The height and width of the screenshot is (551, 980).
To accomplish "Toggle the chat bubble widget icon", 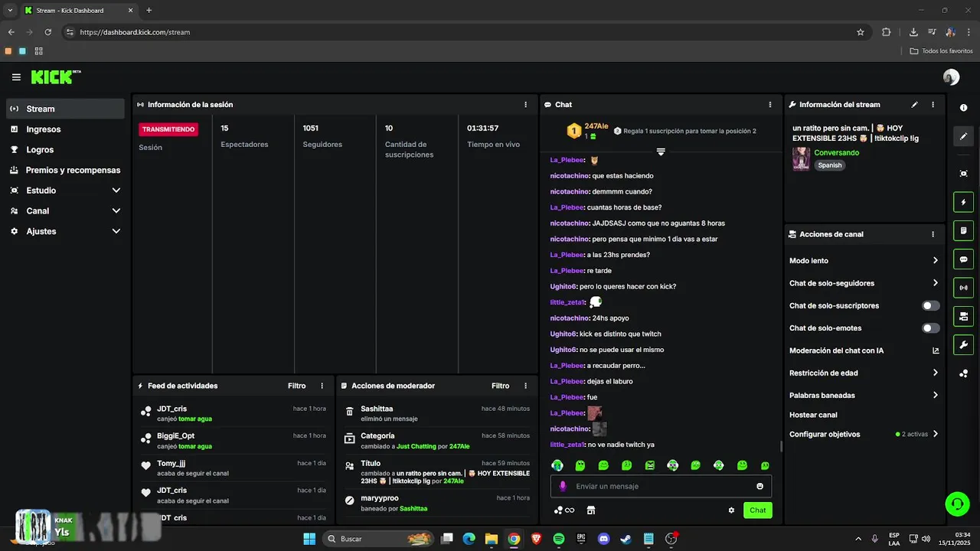I will pos(964,259).
